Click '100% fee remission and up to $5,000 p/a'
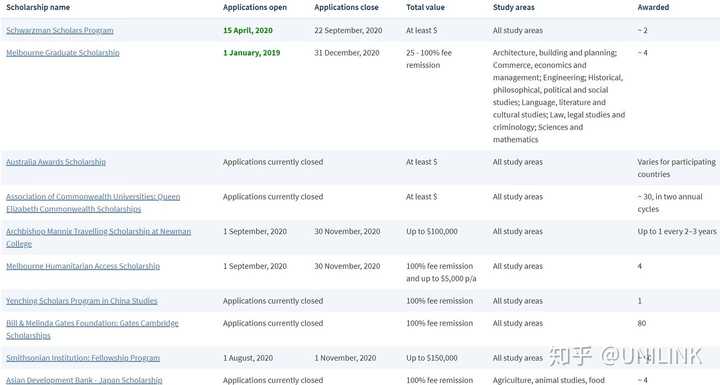This screenshot has width=720, height=385. click(x=441, y=272)
